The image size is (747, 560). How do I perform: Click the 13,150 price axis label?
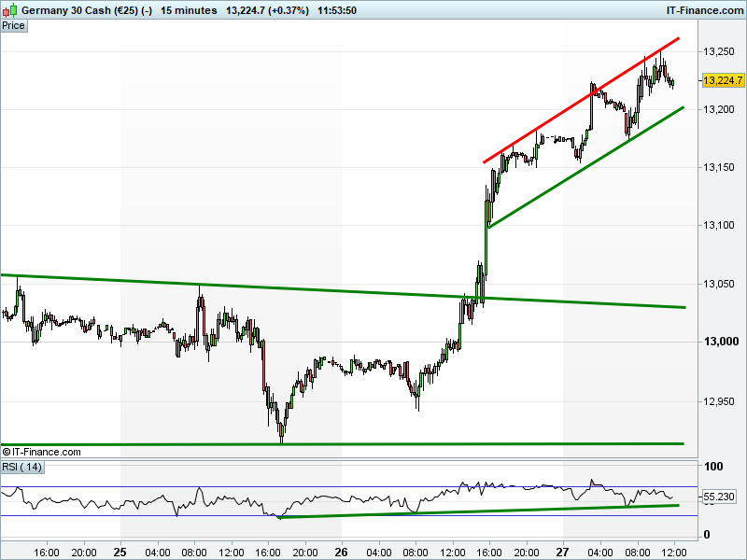tap(719, 167)
